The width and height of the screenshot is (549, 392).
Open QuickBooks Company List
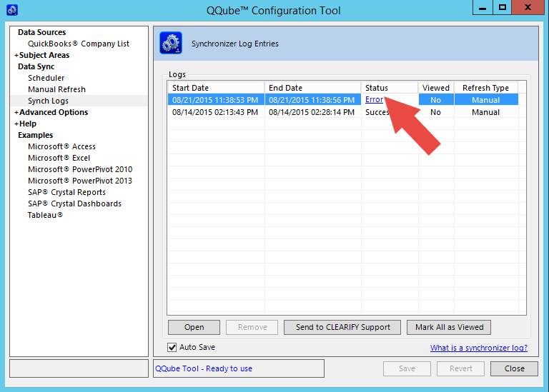pos(79,44)
